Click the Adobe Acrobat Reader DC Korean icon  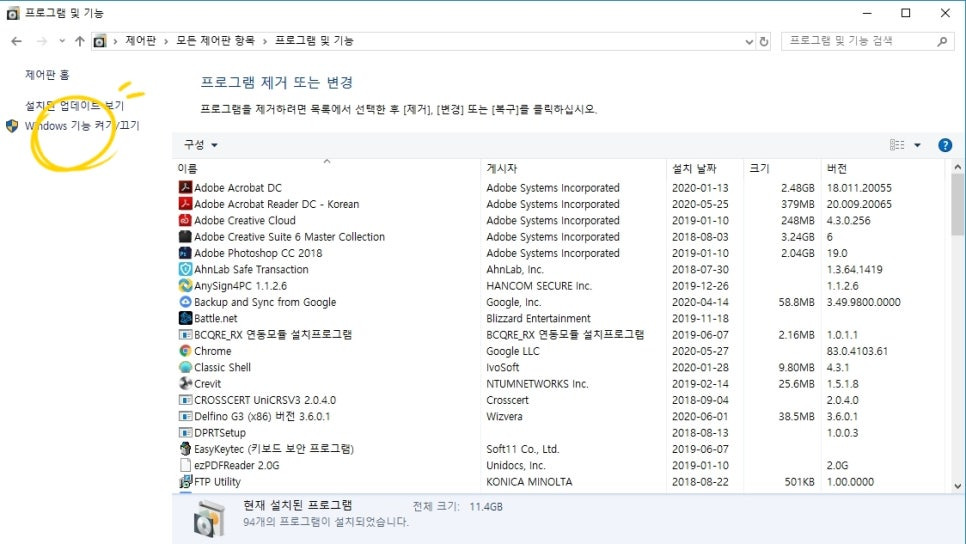[185, 203]
